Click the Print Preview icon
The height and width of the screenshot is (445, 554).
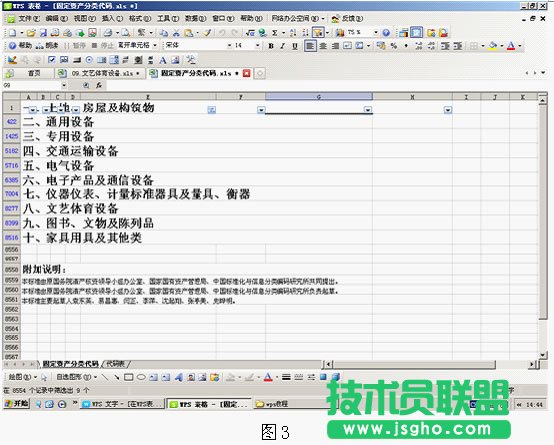pyautogui.click(x=125, y=33)
